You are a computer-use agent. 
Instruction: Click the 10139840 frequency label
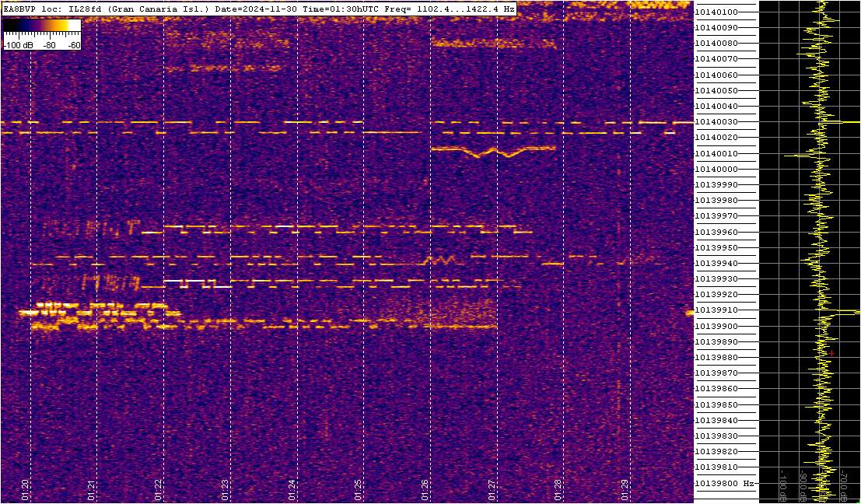pyautogui.click(x=716, y=420)
